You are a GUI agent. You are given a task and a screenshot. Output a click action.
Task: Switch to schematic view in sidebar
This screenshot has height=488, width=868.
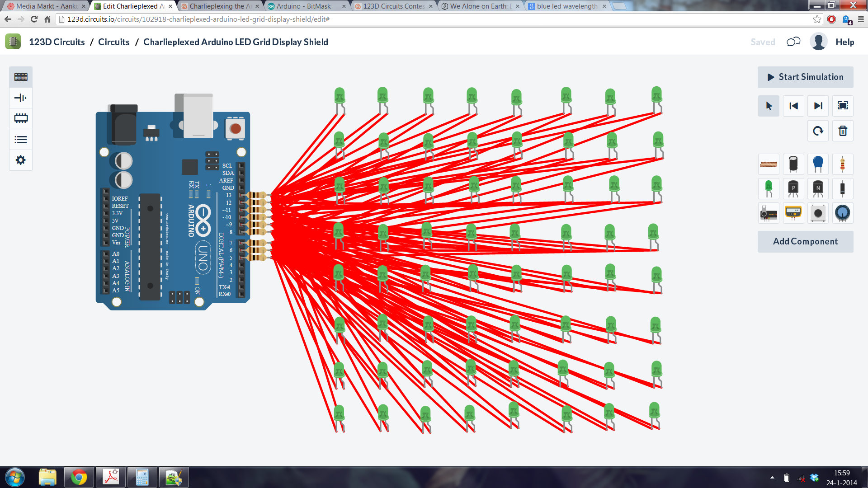20,98
